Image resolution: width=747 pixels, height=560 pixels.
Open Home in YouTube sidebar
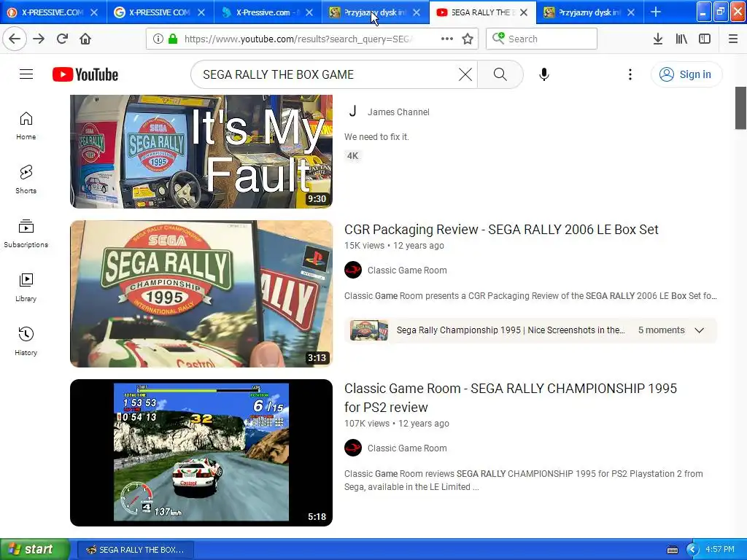(x=26, y=126)
